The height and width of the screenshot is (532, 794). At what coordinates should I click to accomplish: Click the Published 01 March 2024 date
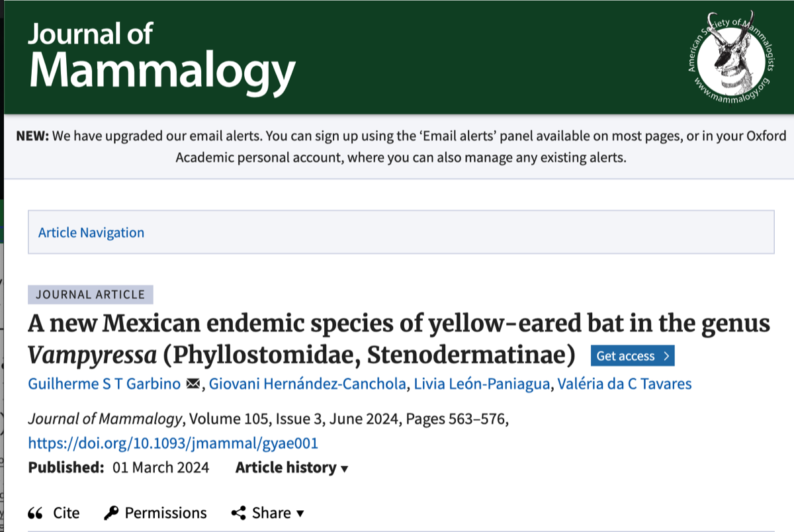click(x=161, y=467)
